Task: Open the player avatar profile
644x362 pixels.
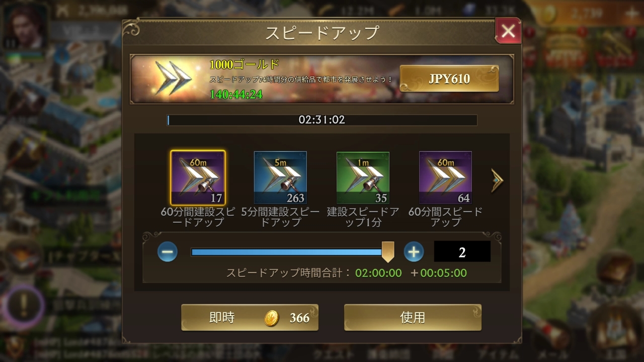Action: pyautogui.click(x=26, y=26)
